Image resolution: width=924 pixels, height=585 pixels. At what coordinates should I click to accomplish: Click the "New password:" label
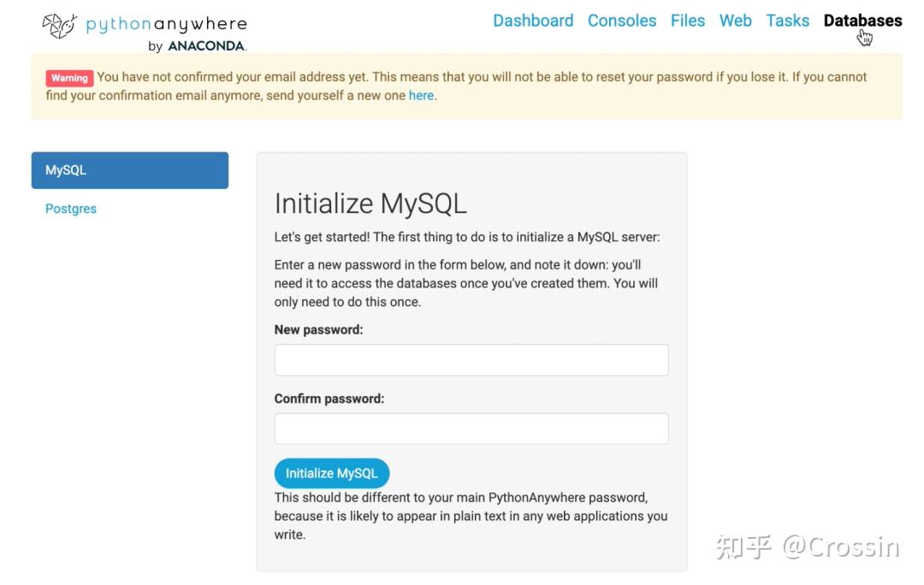(318, 329)
